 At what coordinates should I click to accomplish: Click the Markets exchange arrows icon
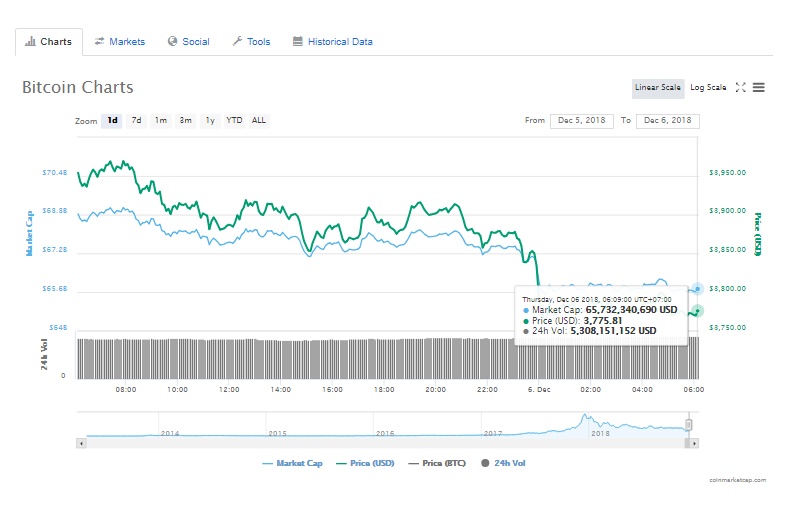[99, 41]
